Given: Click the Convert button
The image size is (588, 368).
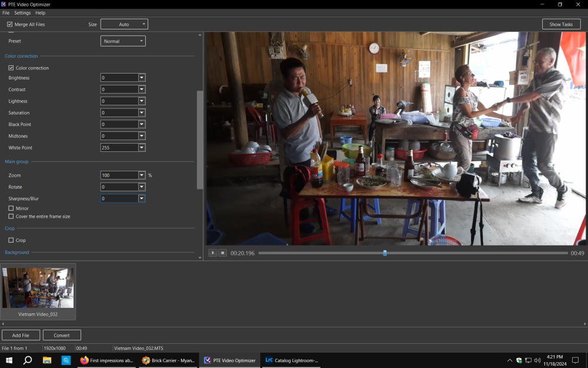Looking at the screenshot, I should click(x=62, y=335).
